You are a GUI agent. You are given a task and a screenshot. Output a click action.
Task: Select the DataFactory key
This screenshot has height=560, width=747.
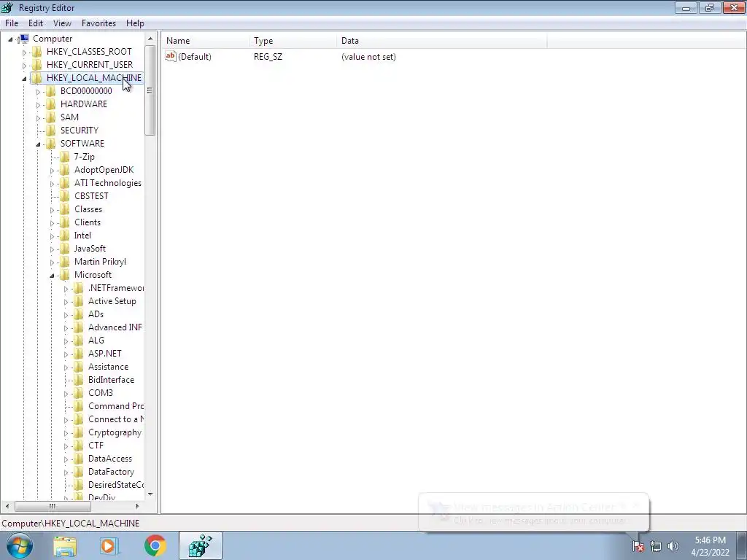[x=111, y=472]
